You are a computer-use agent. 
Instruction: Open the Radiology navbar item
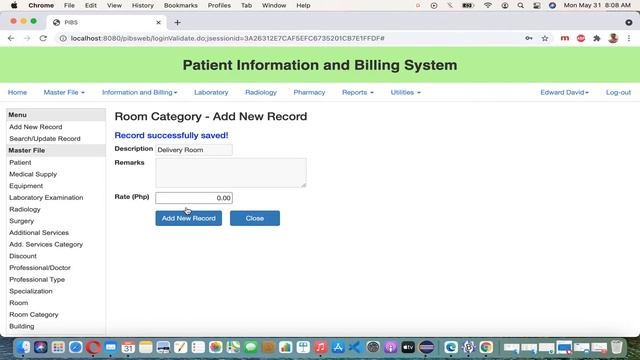tap(261, 92)
